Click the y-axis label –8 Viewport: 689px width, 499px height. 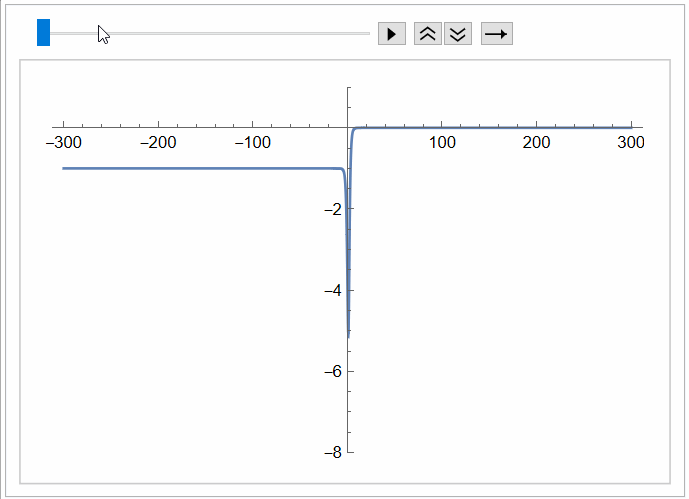click(333, 452)
